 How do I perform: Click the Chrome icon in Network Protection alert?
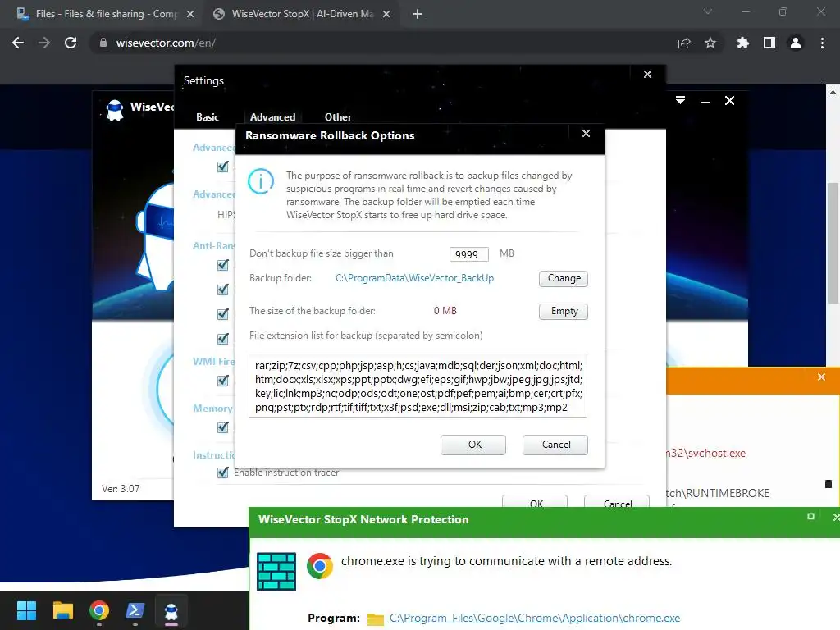(320, 566)
